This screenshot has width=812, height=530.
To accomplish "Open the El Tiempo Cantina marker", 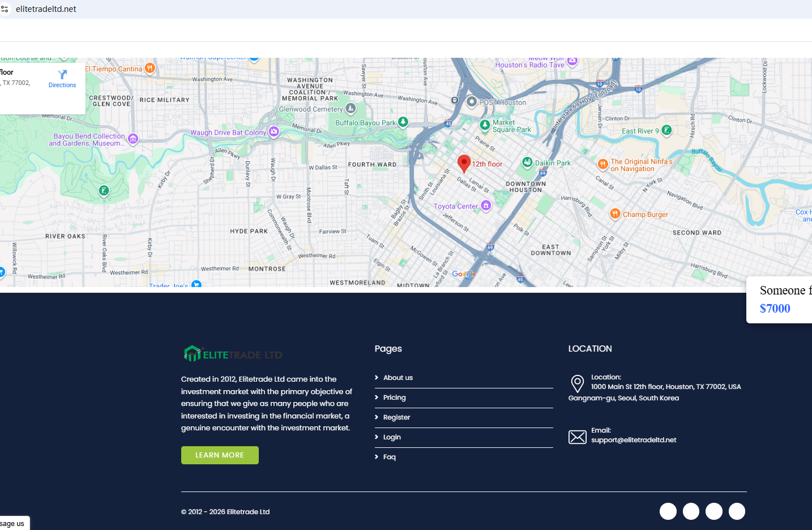I will pyautogui.click(x=149, y=68).
